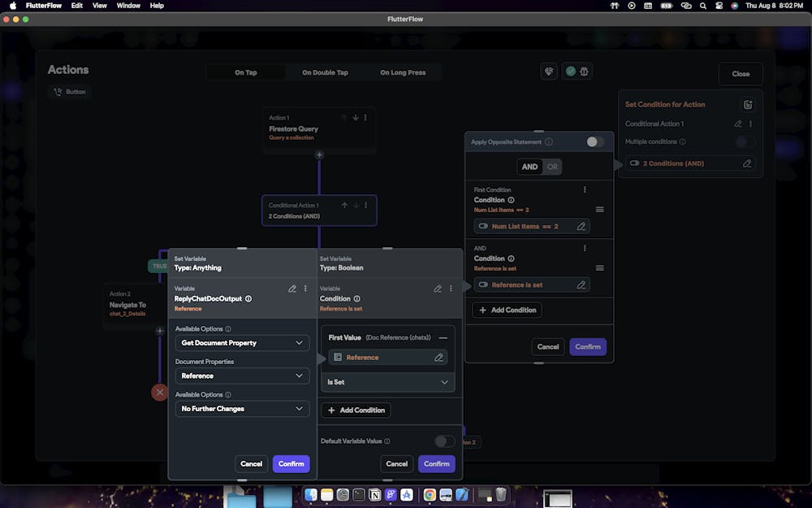Remove First Value using the minus icon

(x=443, y=337)
